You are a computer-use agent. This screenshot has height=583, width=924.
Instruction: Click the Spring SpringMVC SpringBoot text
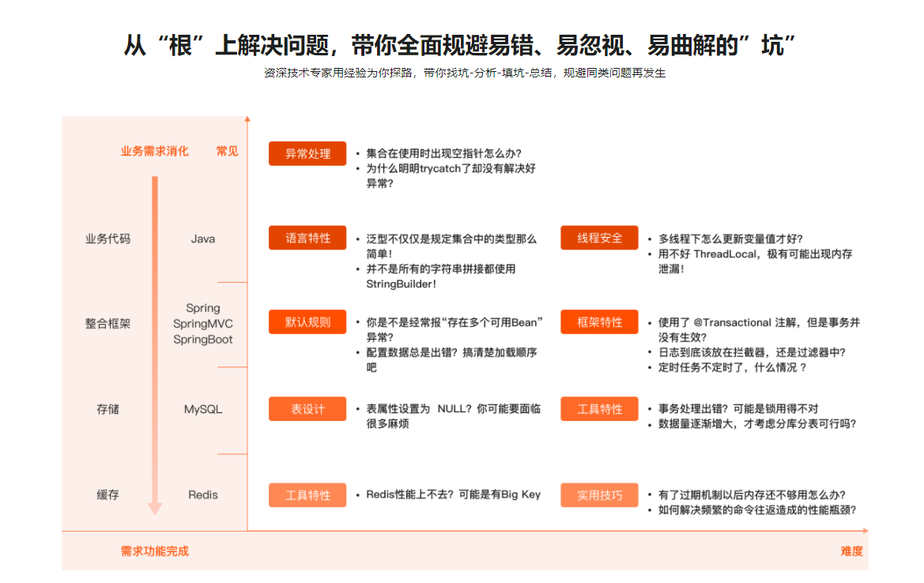(202, 323)
